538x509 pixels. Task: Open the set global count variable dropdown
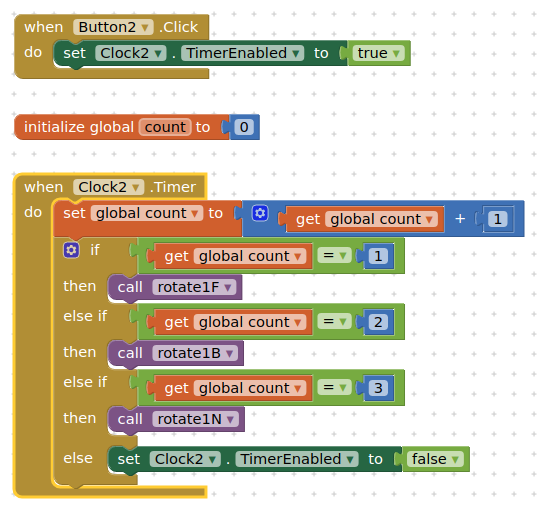point(147,213)
